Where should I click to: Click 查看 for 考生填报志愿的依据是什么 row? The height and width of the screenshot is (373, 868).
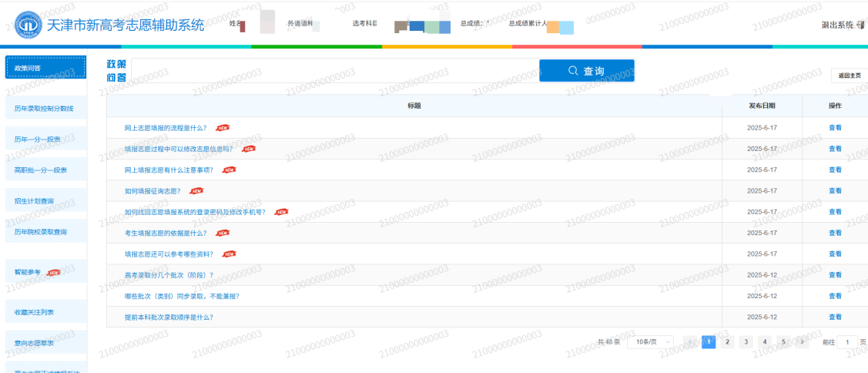pos(835,233)
